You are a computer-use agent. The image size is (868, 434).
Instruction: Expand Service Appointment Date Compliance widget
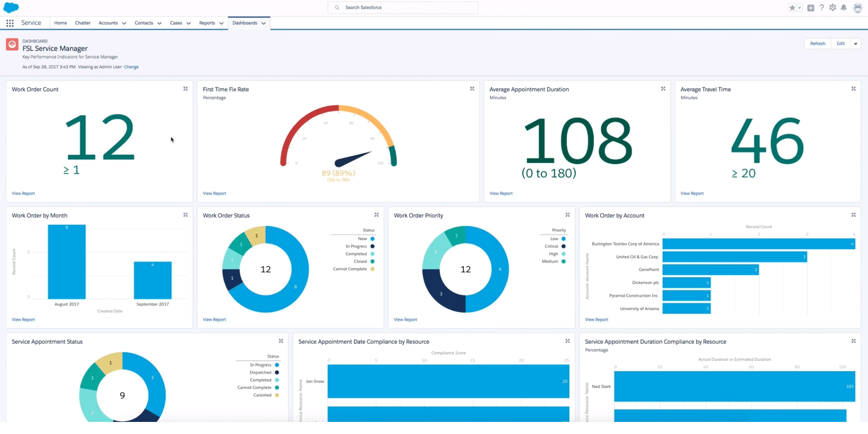[568, 341]
